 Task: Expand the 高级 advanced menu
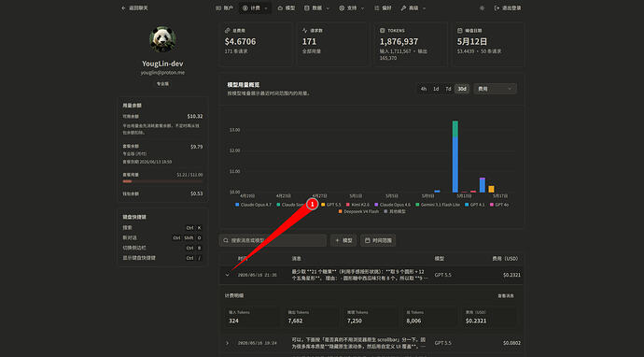point(413,7)
